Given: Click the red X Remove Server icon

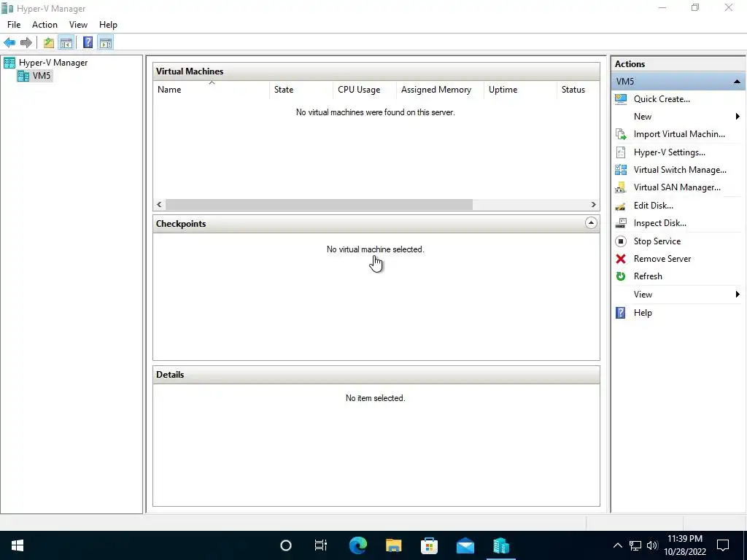Looking at the screenshot, I should click(621, 259).
